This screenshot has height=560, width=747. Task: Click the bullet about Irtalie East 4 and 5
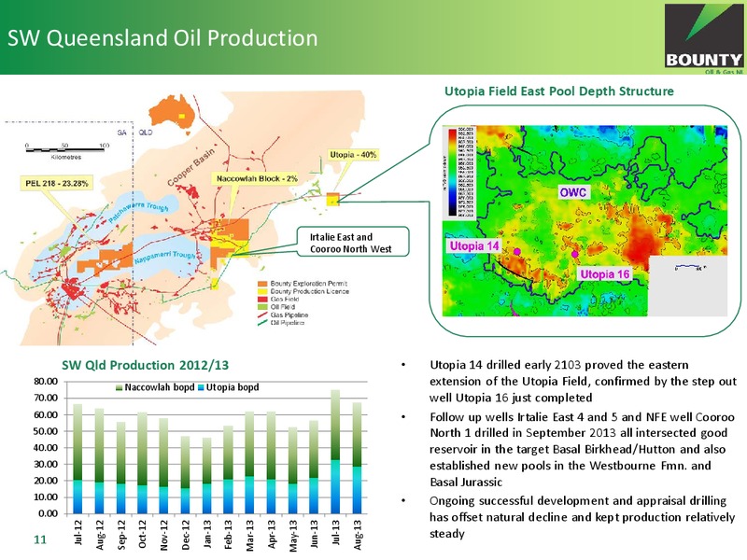click(x=582, y=449)
